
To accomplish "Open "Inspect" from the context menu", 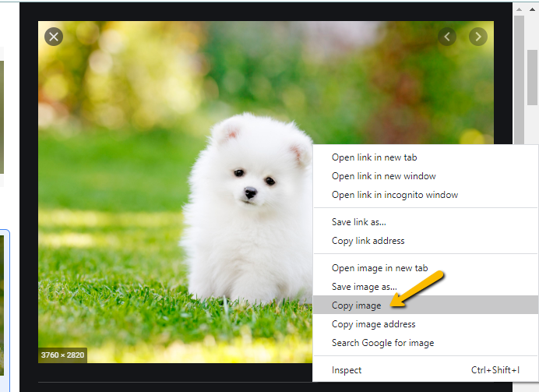I will [x=347, y=370].
